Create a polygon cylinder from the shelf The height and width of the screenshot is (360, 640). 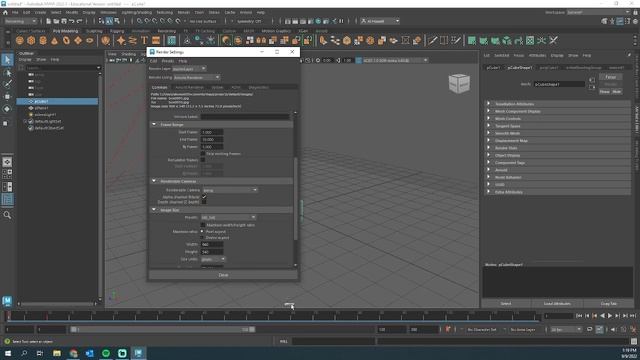click(x=43, y=40)
